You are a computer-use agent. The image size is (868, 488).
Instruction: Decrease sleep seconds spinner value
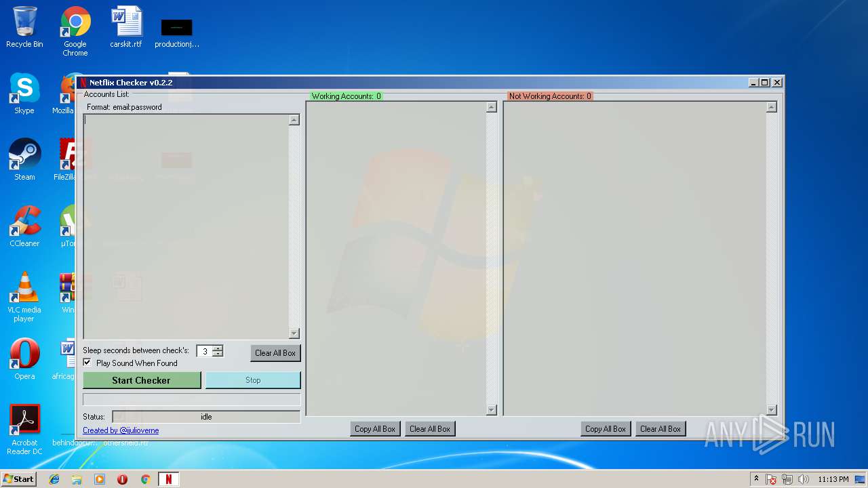[217, 354]
